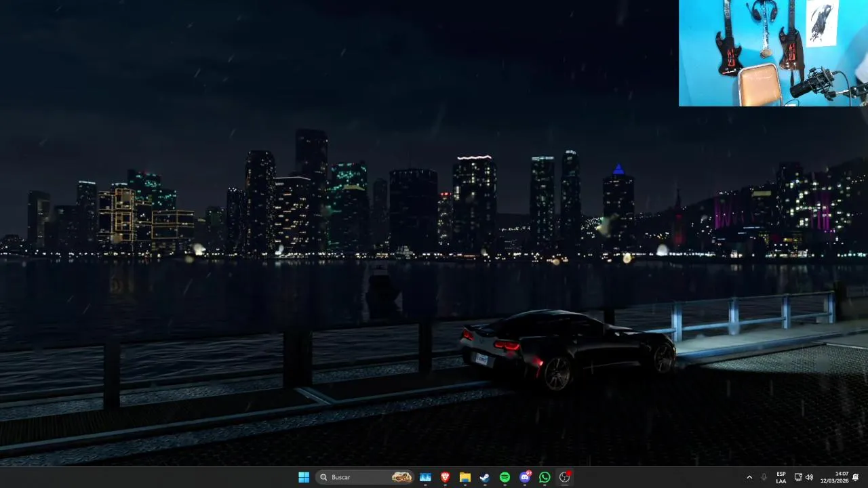This screenshot has width=868, height=488.
Task: Click the webcam overlay preview
Action: click(x=773, y=53)
